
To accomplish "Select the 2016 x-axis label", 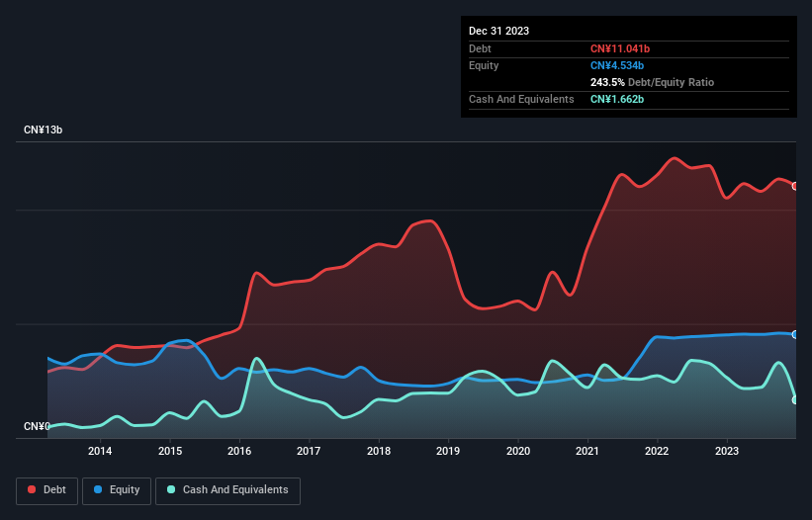I will pyautogui.click(x=239, y=451).
